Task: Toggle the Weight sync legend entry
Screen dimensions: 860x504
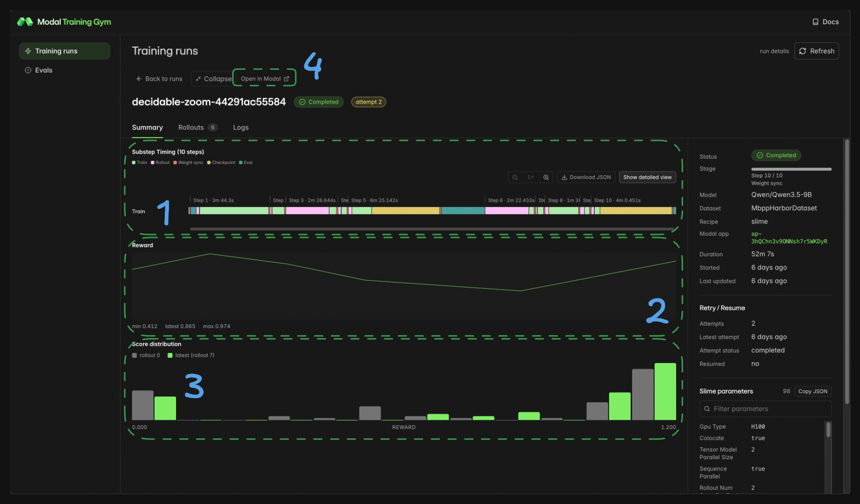Action: (188, 163)
